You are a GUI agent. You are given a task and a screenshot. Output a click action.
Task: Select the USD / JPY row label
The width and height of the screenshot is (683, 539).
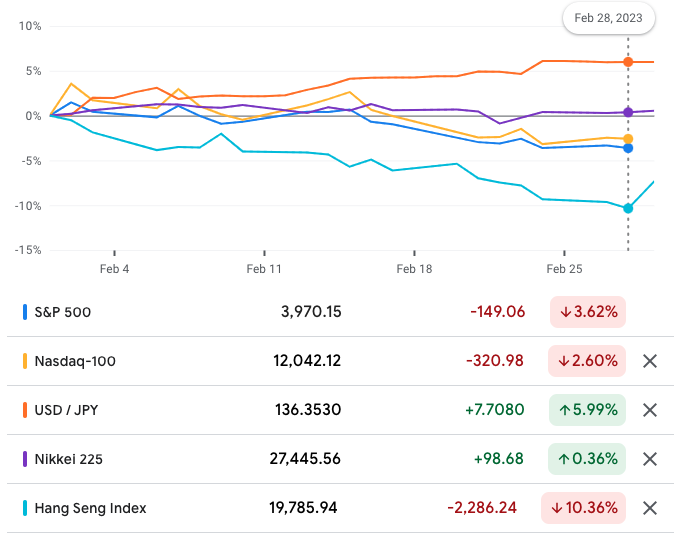69,410
